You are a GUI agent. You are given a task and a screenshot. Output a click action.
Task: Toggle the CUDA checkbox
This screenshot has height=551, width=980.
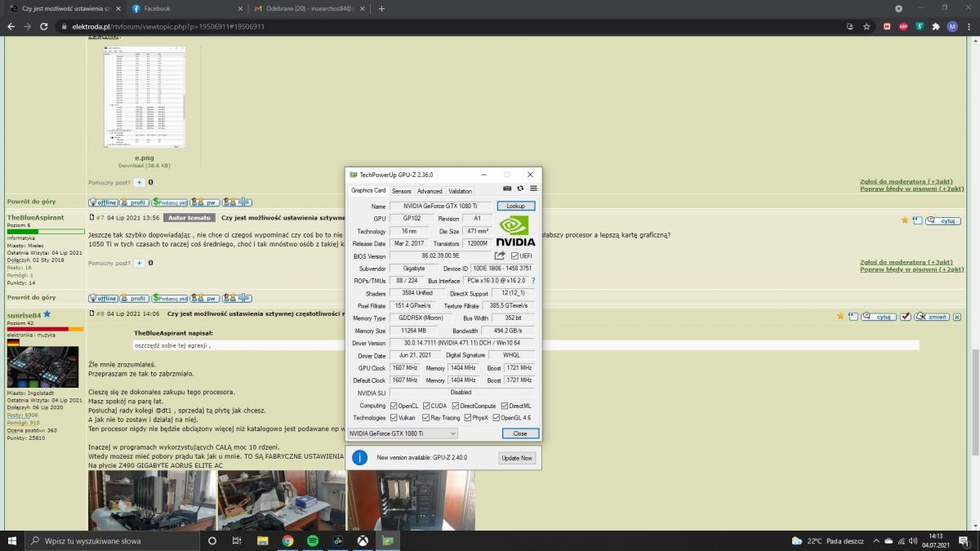pos(426,406)
